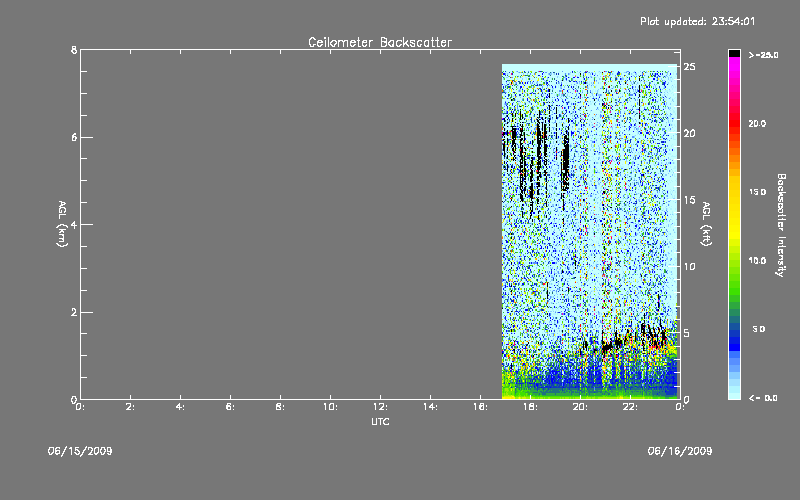
Task: Click the "6" tick on the km axis
Action: (x=74, y=137)
